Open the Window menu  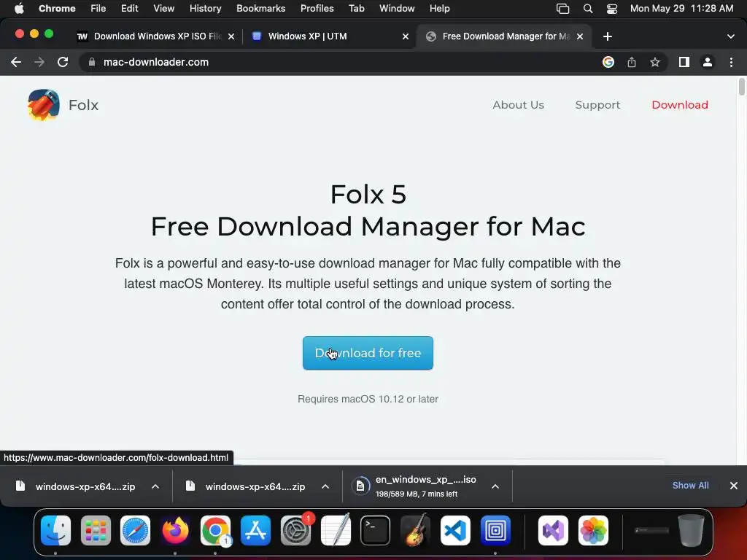397,9
